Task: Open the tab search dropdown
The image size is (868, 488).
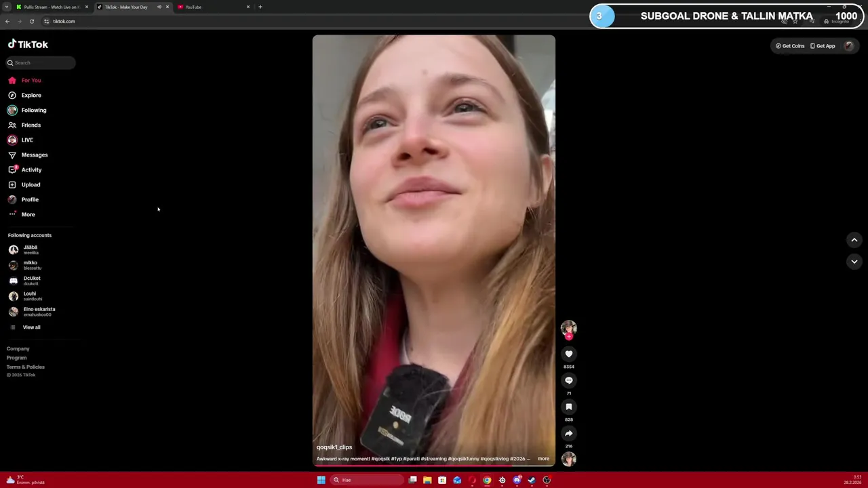Action: coord(6,7)
